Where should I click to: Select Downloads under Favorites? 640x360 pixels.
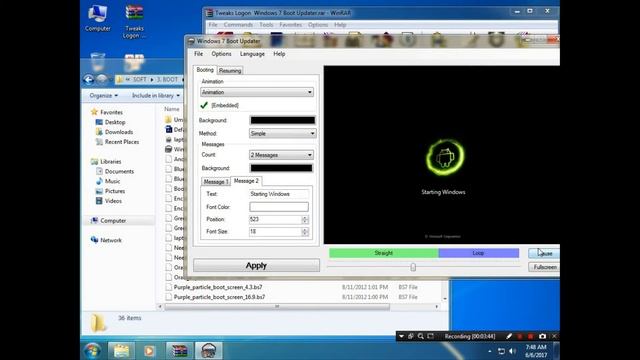tap(114, 132)
